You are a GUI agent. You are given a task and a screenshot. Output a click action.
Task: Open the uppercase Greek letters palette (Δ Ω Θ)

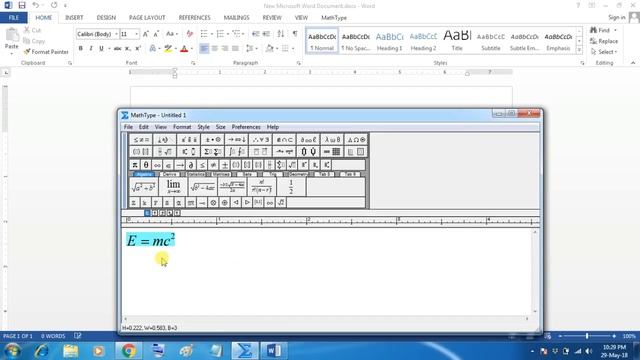[356, 140]
